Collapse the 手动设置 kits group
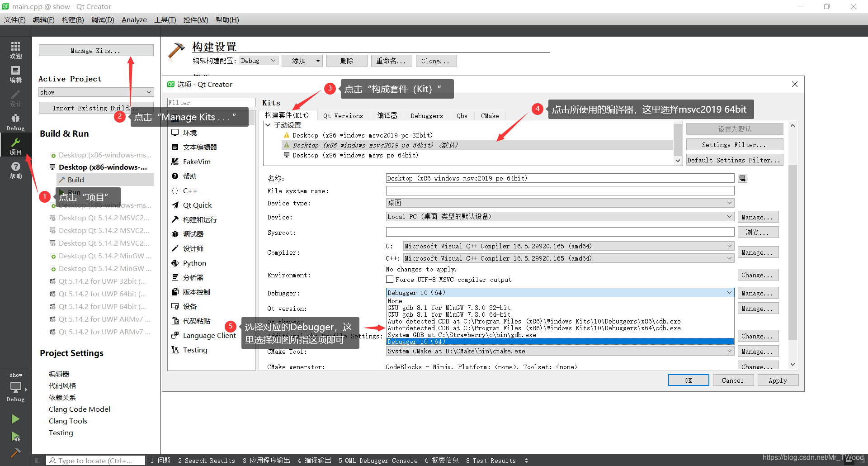The height and width of the screenshot is (466, 868). (x=268, y=125)
